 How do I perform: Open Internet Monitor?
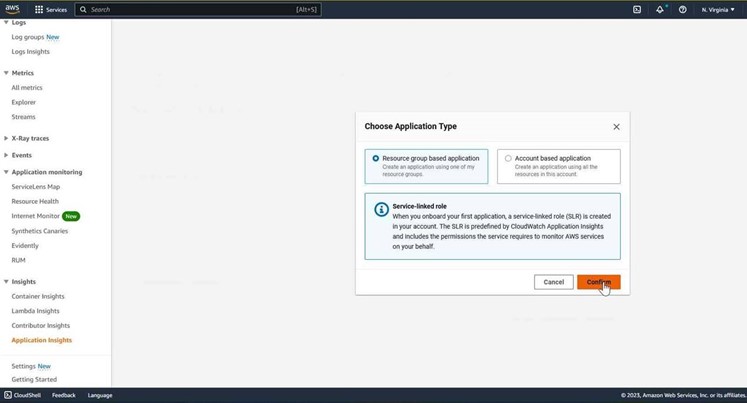point(35,216)
